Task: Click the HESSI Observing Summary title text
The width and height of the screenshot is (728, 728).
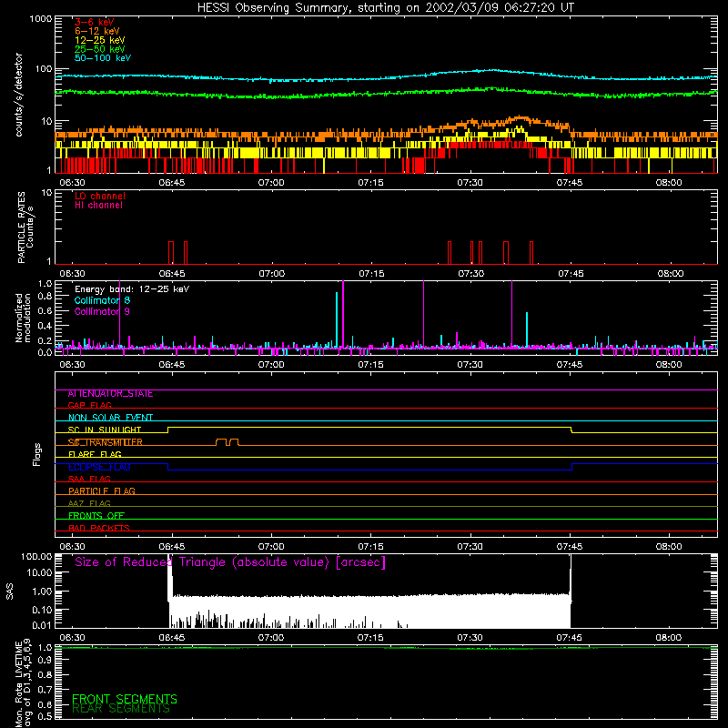Action: tap(386, 7)
